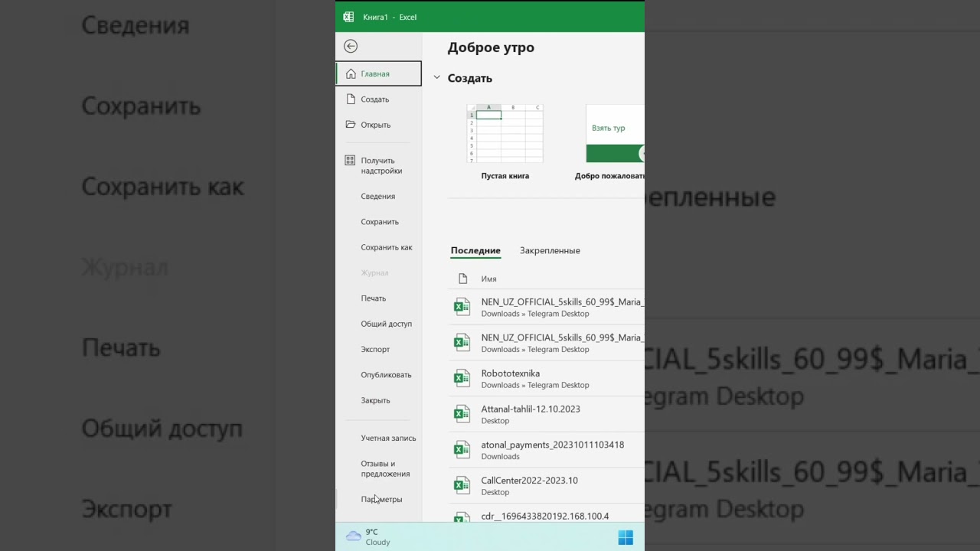
Task: Click the Получить надстройки grid icon
Action: point(350,161)
